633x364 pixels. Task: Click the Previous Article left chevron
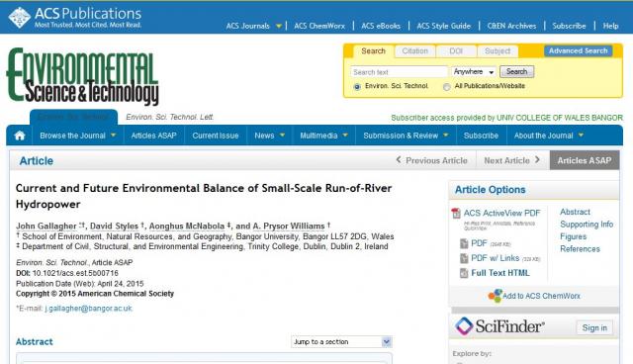coord(399,160)
